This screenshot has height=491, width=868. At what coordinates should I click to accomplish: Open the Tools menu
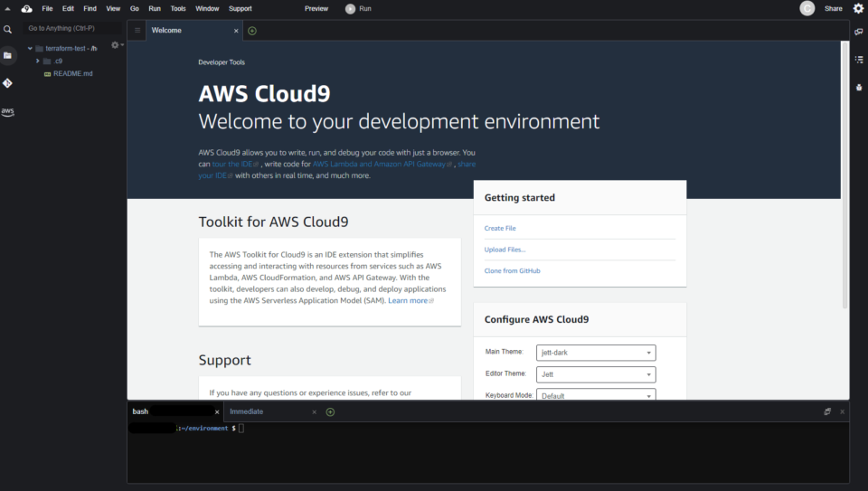178,8
